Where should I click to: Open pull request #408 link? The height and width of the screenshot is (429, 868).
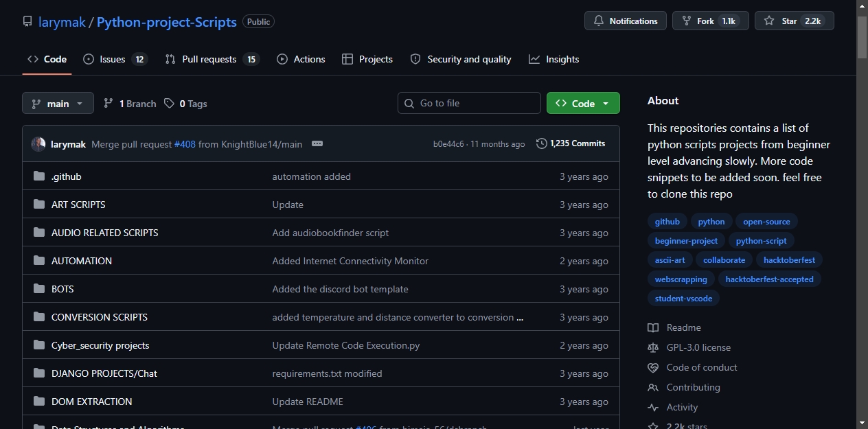tap(185, 144)
